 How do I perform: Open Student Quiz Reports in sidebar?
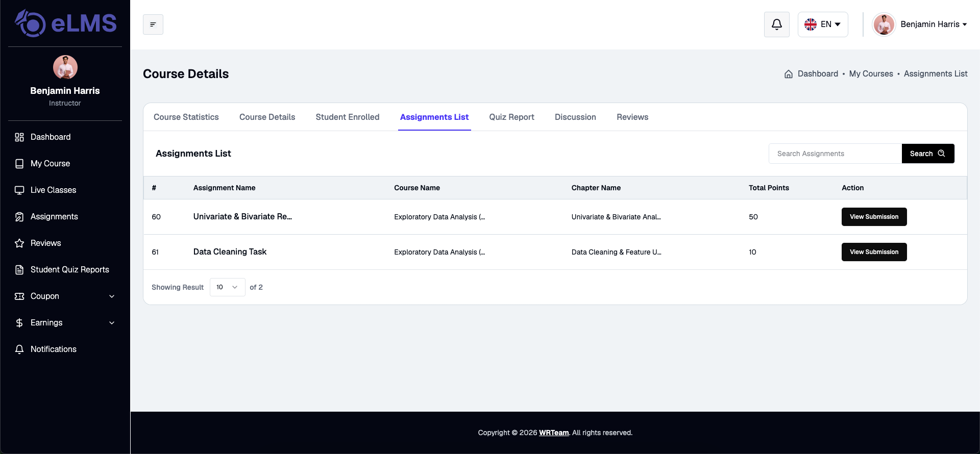70,270
